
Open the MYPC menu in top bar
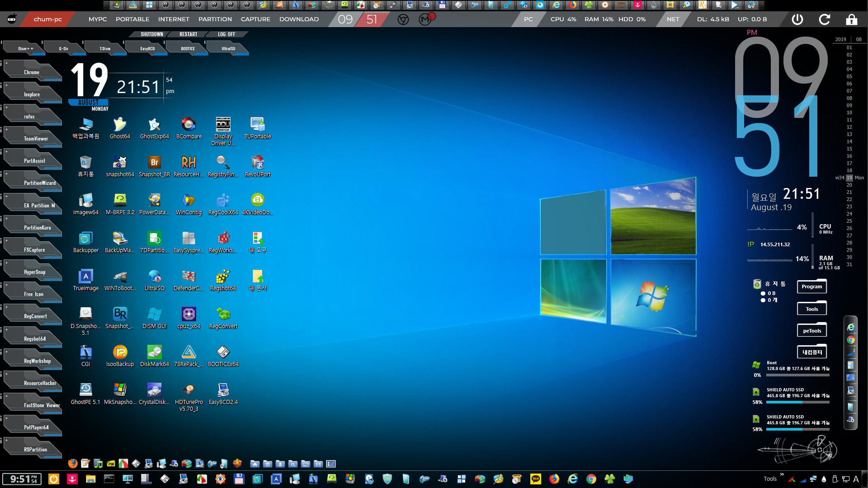(x=98, y=19)
